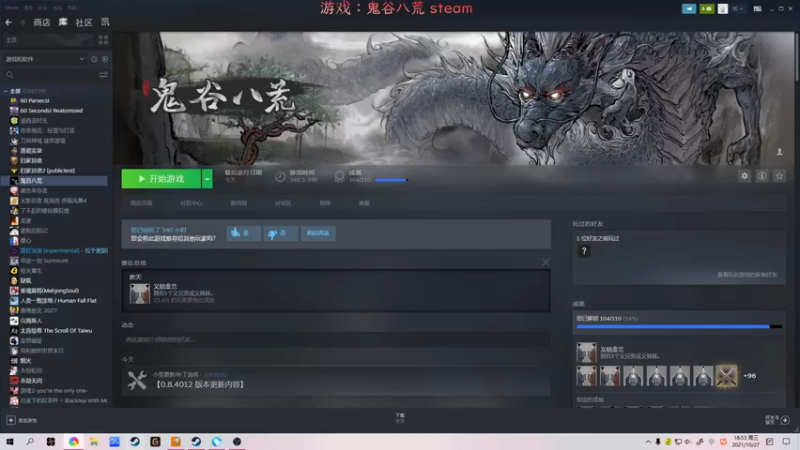Open the dropdown arrow beside 开始游戏
Image resolution: width=800 pixels, height=450 pixels.
[207, 179]
